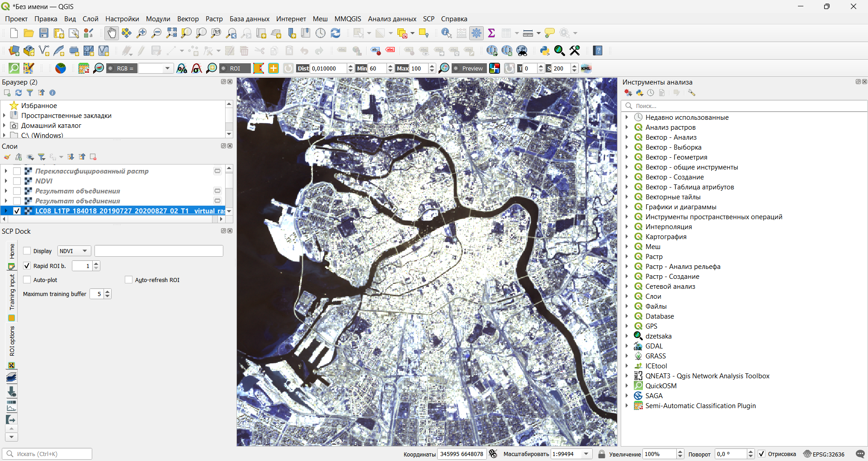The height and width of the screenshot is (461, 868).
Task: Open the Масштабировать scale dropdown
Action: pyautogui.click(x=586, y=454)
